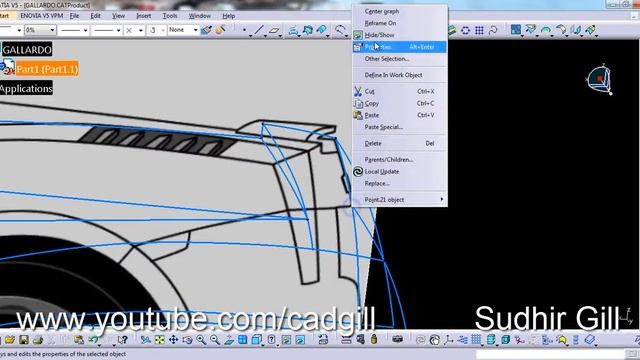Click the blue grid icon in bottom toolbar
The image size is (640, 360).
pyautogui.click(x=476, y=340)
